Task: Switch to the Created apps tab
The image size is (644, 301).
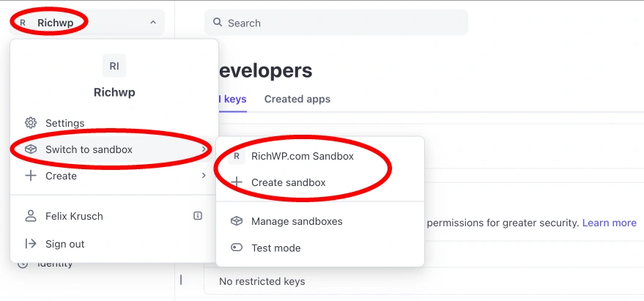Action: 297,99
